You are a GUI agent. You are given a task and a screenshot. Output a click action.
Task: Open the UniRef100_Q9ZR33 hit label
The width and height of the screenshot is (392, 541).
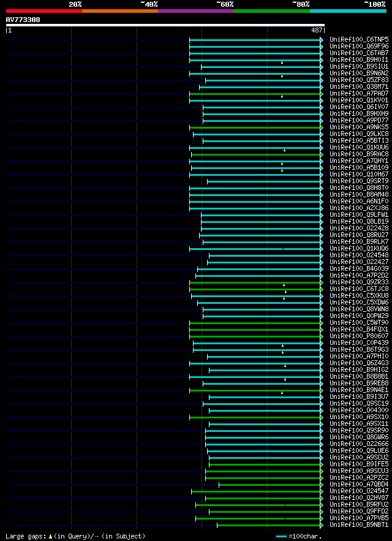pos(359,282)
